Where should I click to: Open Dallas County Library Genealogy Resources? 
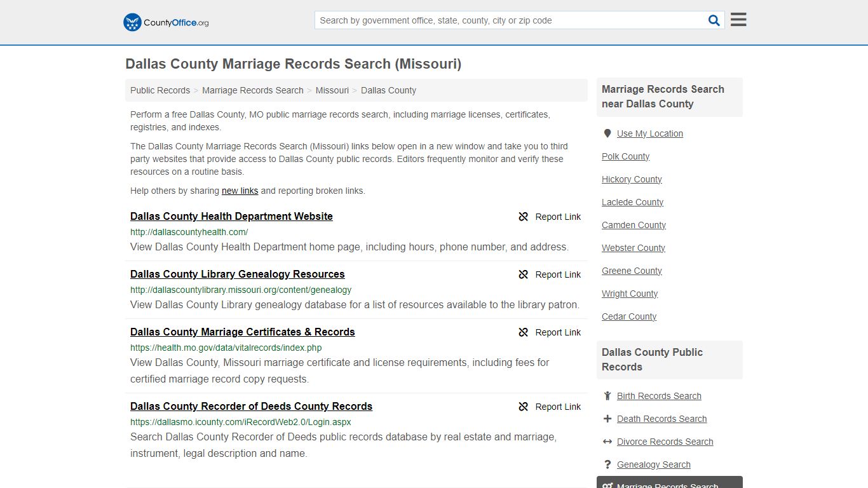tap(238, 274)
